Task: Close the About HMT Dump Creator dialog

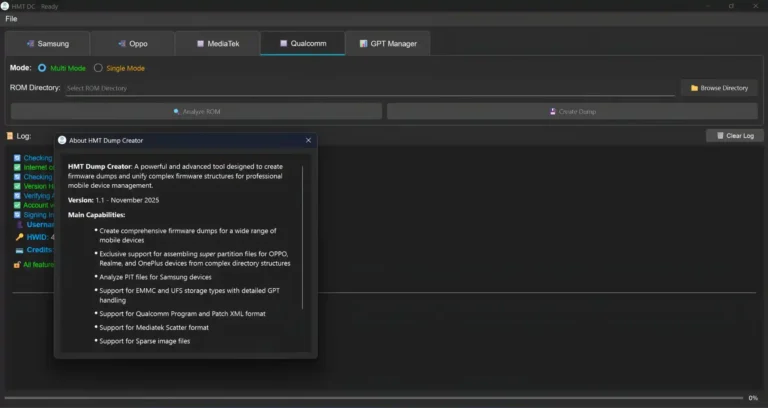Action: point(308,141)
